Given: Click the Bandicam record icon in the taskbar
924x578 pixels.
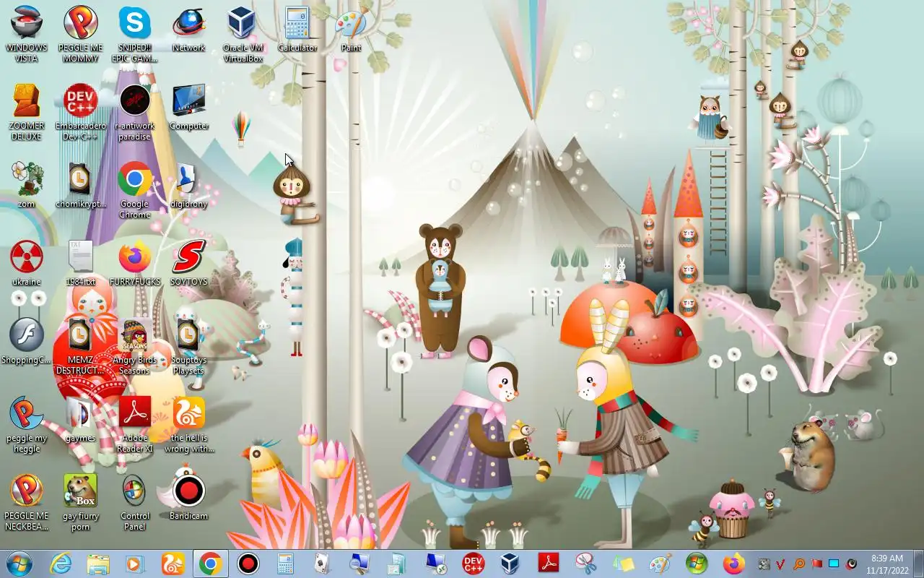Looking at the screenshot, I should 248,564.
